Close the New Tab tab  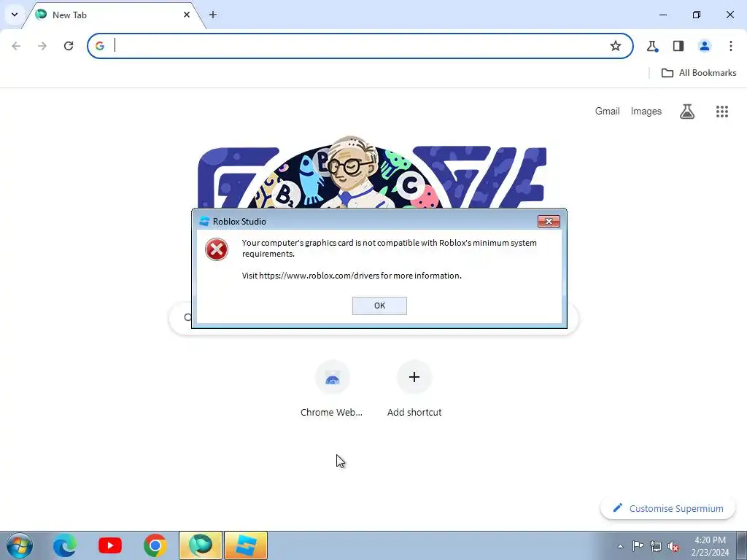187,15
